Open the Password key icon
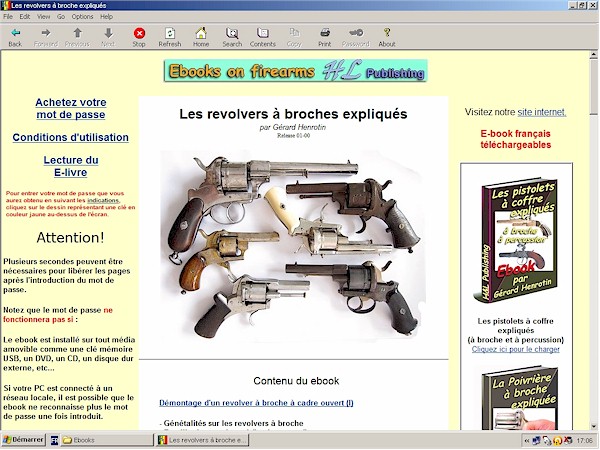The height and width of the screenshot is (450, 600). [x=356, y=37]
